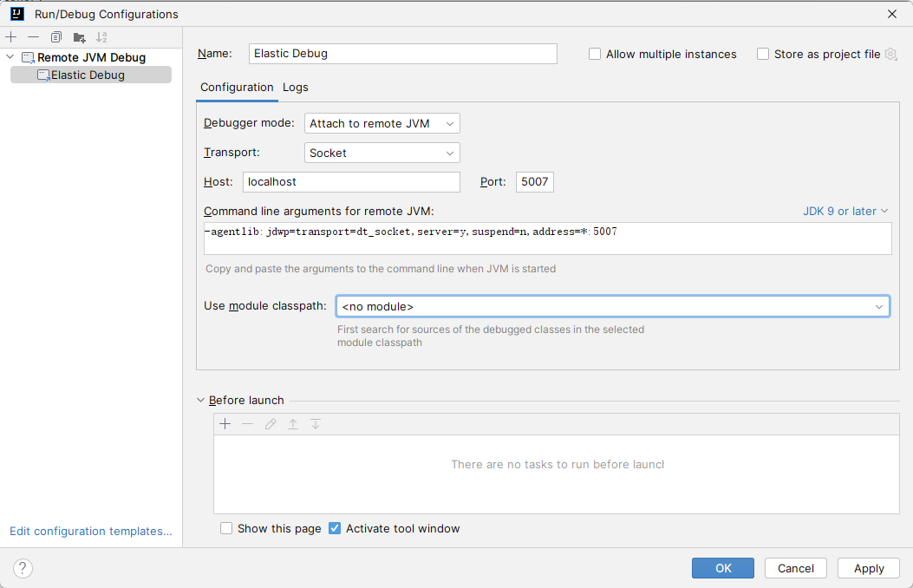
Task: Click the command line arguments text box
Action: click(547, 238)
